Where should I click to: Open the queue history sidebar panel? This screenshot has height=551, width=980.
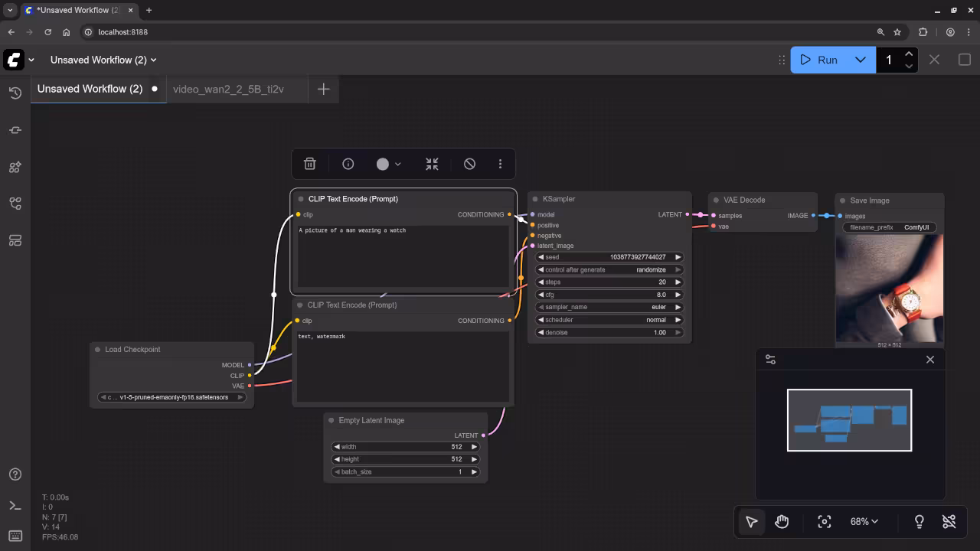(x=15, y=93)
